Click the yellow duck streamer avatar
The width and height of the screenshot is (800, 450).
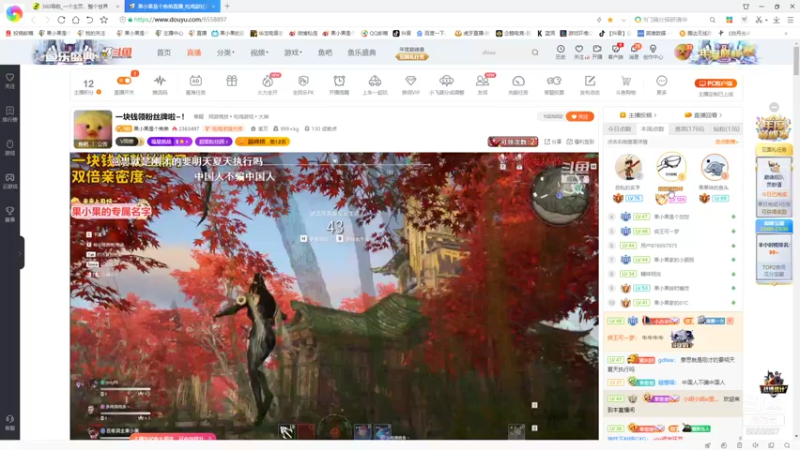[93, 129]
